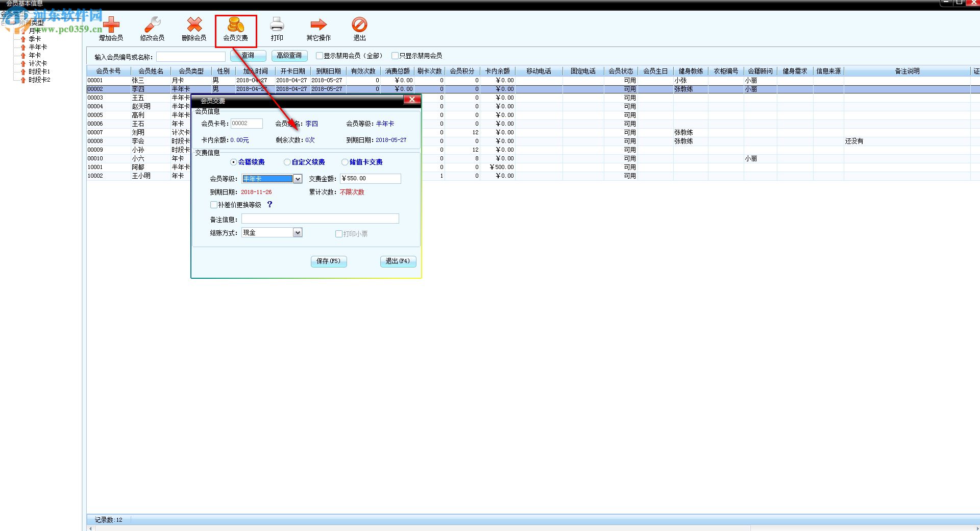
Task: Sort by the 会员卡号 column header
Action: pos(109,71)
